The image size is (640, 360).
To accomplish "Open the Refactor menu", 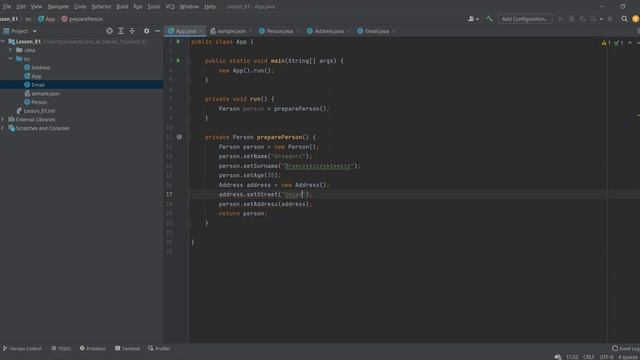I will click(x=101, y=7).
